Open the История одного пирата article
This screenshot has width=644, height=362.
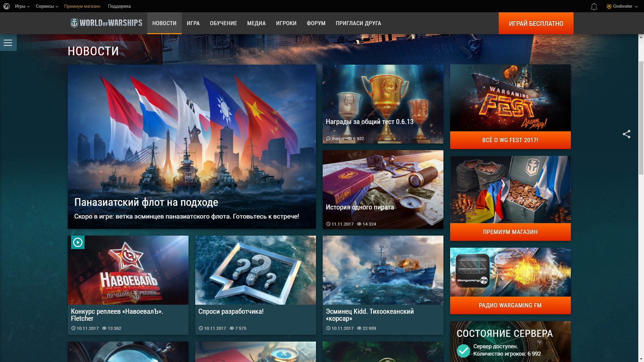(383, 189)
